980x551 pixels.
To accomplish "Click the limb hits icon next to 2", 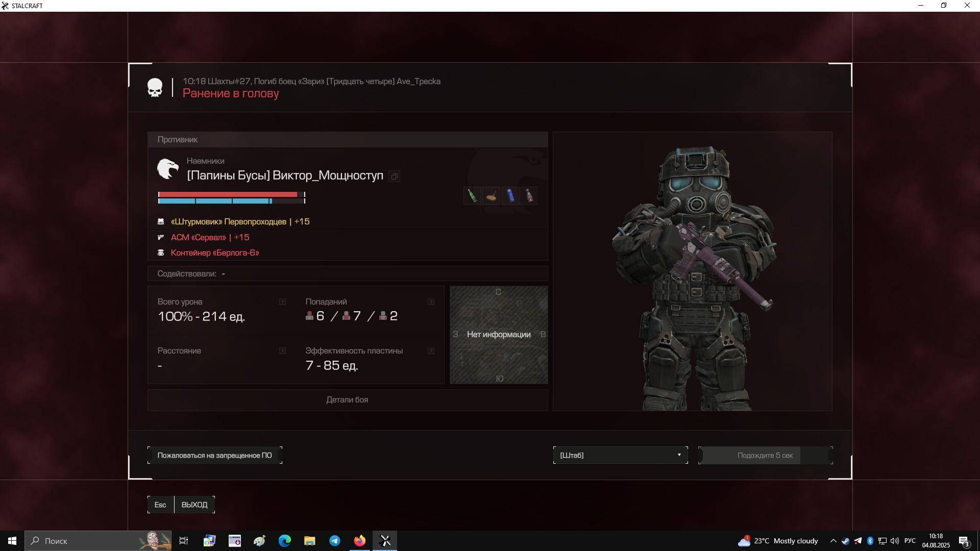I will (x=383, y=316).
